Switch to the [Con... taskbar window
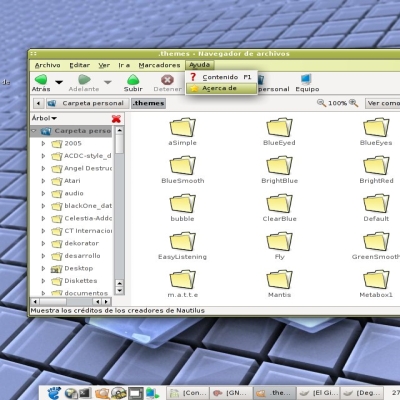 coord(188,393)
